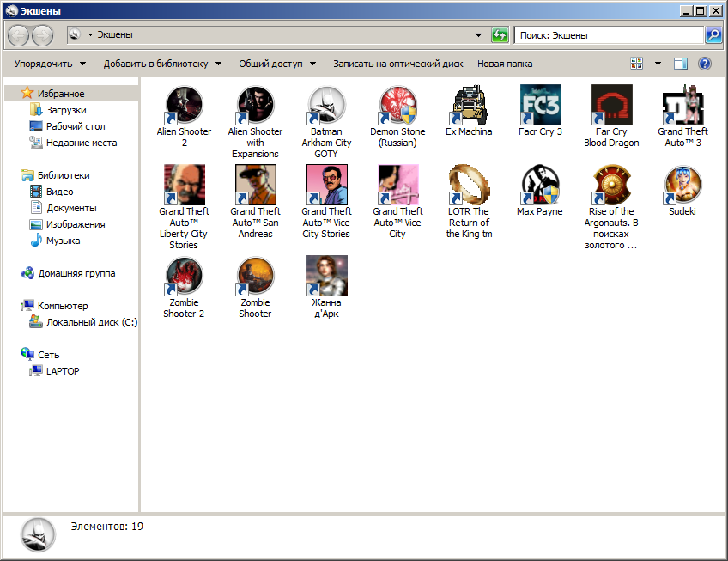Expand the address bar history dropdown

point(478,35)
